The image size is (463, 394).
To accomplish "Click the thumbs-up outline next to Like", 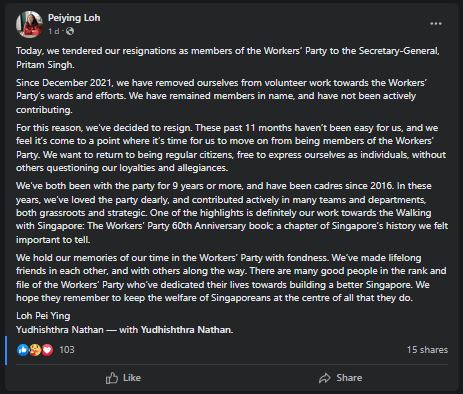I will [x=112, y=378].
